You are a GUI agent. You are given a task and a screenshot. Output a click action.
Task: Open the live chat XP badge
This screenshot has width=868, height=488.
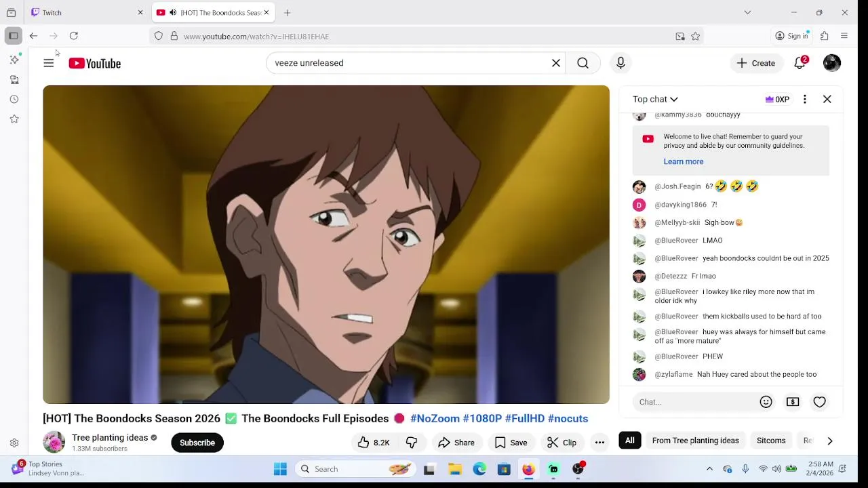click(777, 100)
